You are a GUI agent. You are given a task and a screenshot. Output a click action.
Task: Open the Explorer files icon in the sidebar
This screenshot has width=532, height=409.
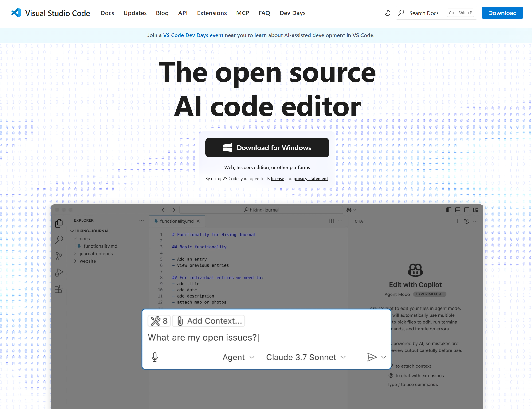59,223
